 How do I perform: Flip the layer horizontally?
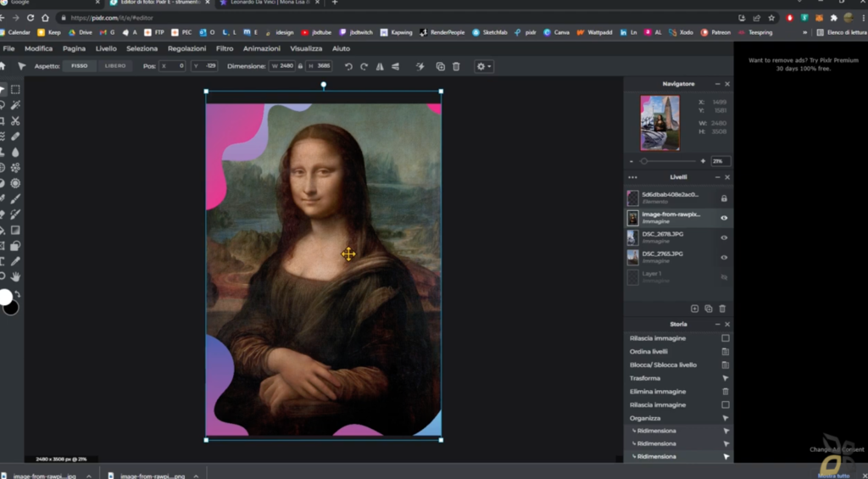click(380, 66)
